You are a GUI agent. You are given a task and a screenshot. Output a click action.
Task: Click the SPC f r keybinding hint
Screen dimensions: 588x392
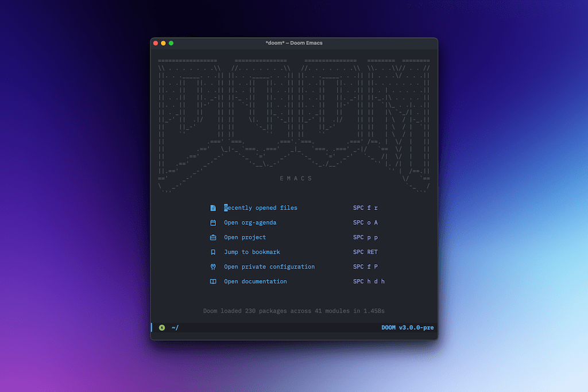365,208
